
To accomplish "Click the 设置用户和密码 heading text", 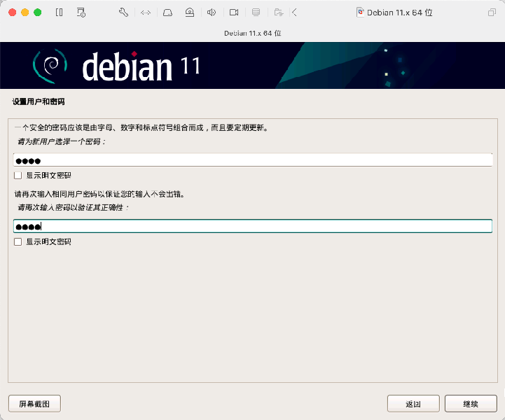I will pyautogui.click(x=39, y=101).
